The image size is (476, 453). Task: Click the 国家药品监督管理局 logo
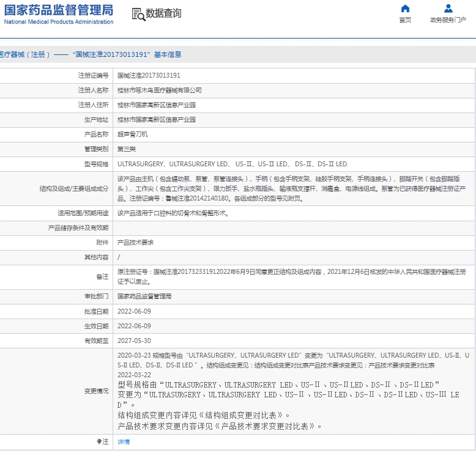[x=59, y=10]
